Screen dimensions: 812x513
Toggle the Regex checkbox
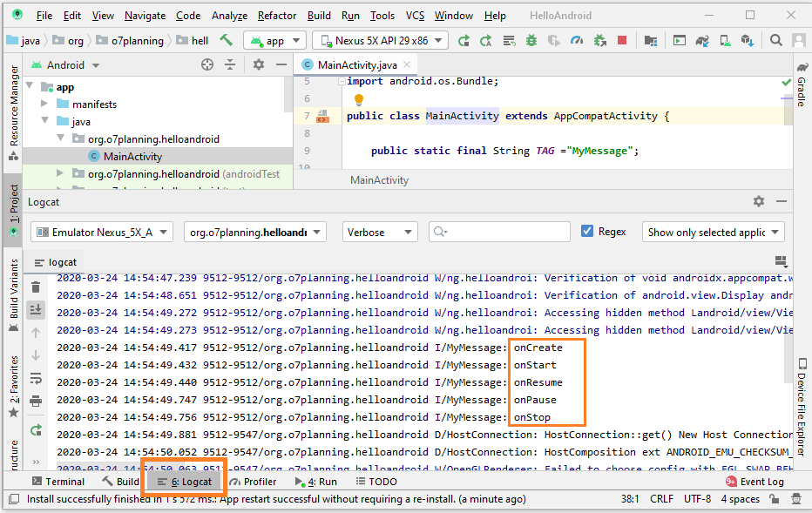pyautogui.click(x=586, y=232)
